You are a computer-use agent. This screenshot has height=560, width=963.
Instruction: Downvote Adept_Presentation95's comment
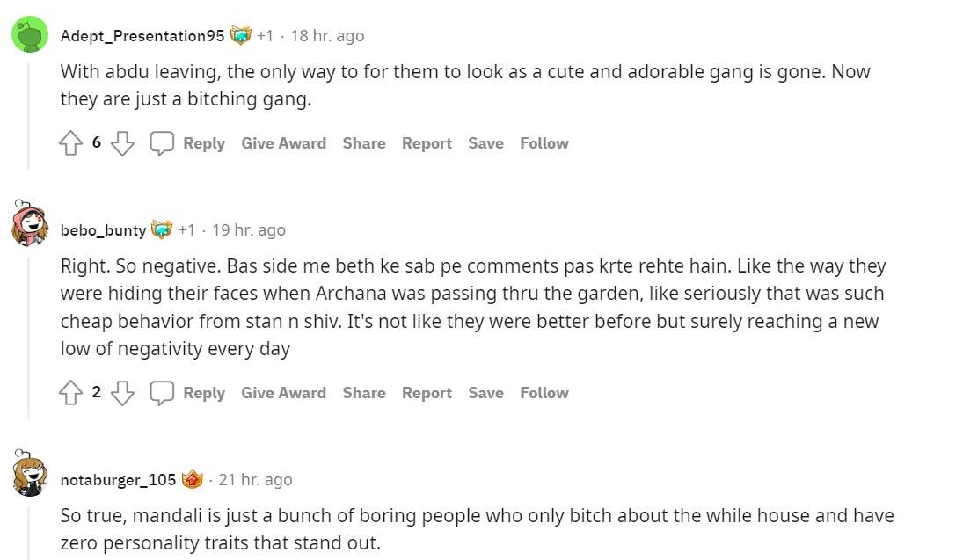pos(122,142)
